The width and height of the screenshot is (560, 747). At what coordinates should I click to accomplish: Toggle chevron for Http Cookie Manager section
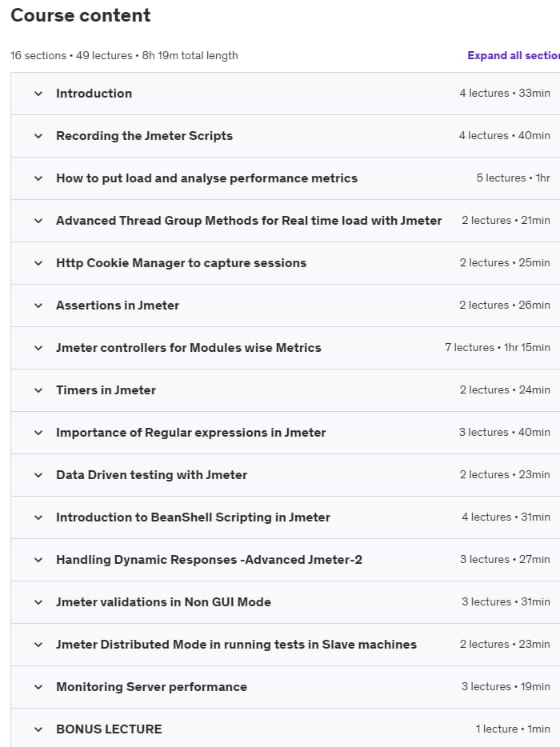38,263
